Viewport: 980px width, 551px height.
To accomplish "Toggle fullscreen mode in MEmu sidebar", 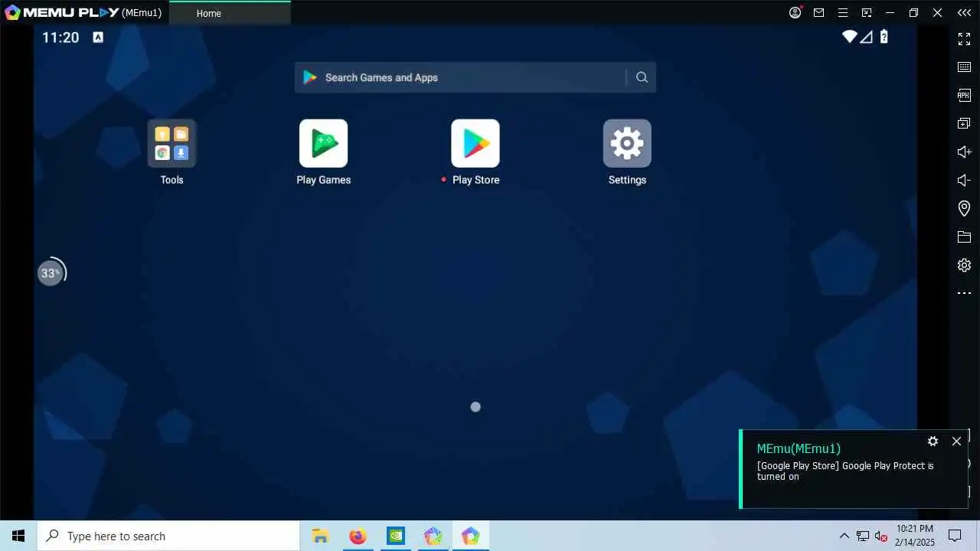I will point(965,37).
